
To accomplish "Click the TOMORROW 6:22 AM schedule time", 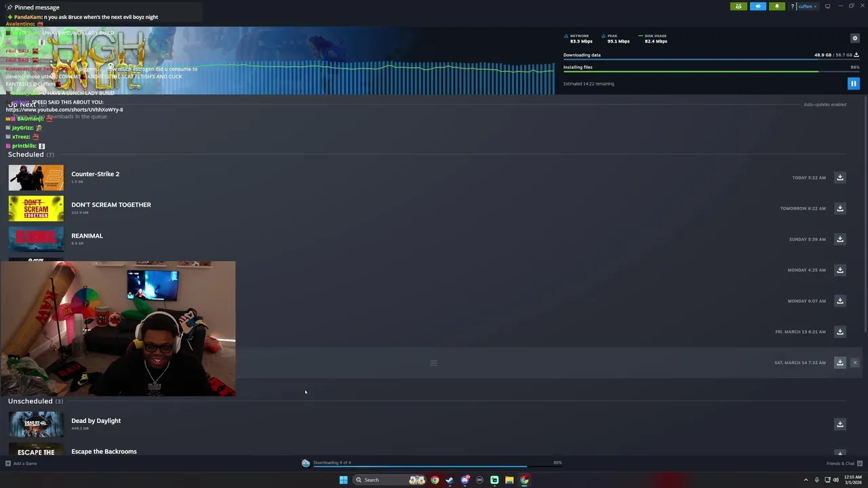I will 803,208.
